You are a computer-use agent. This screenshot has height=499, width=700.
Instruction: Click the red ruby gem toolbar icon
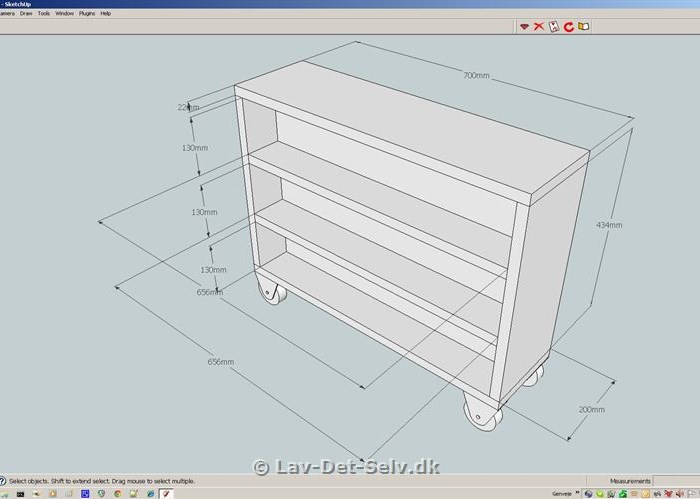525,27
